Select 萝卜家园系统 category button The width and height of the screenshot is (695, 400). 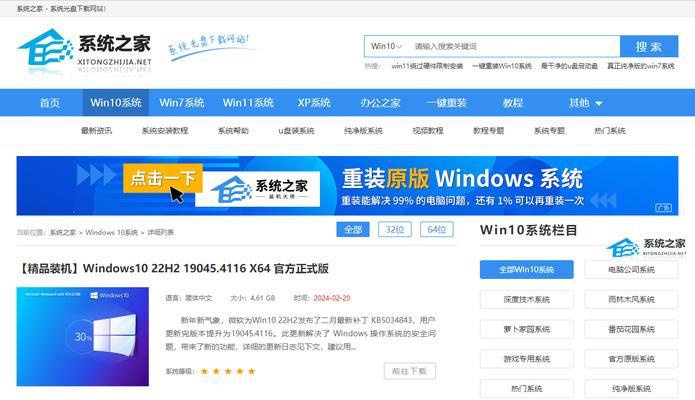pos(527,329)
